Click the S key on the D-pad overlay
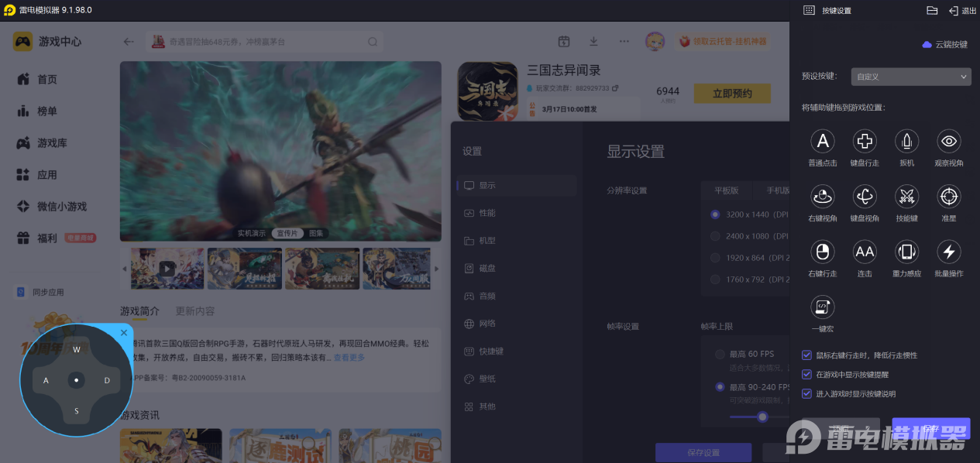 [x=77, y=410]
